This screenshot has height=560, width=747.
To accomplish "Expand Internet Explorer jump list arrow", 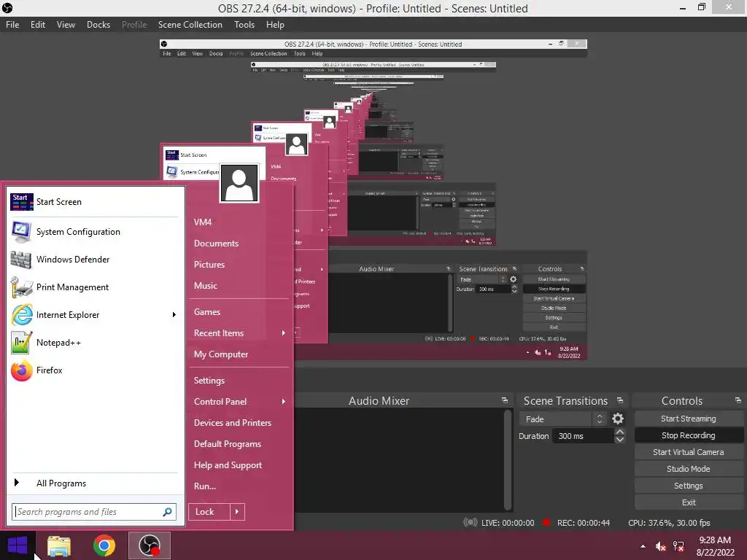I will point(174,315).
